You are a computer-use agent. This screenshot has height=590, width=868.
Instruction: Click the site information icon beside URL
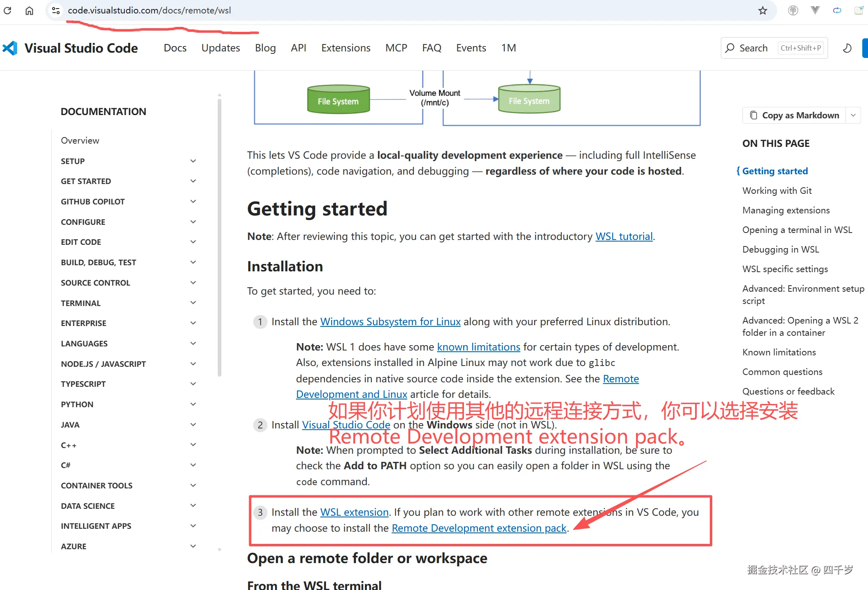(56, 11)
